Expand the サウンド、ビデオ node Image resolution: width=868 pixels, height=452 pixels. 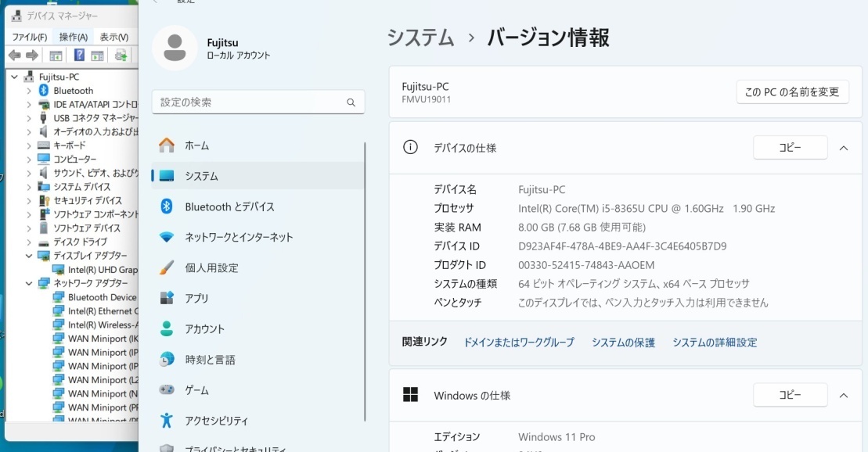tap(29, 173)
